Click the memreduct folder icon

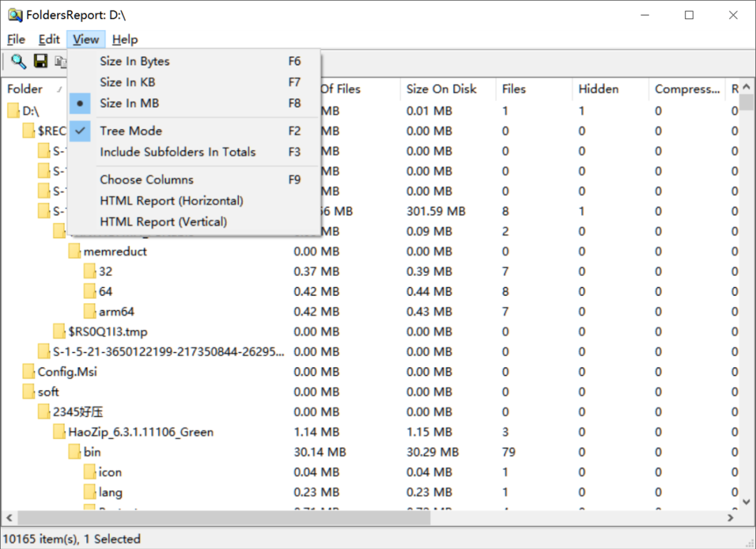pos(74,251)
